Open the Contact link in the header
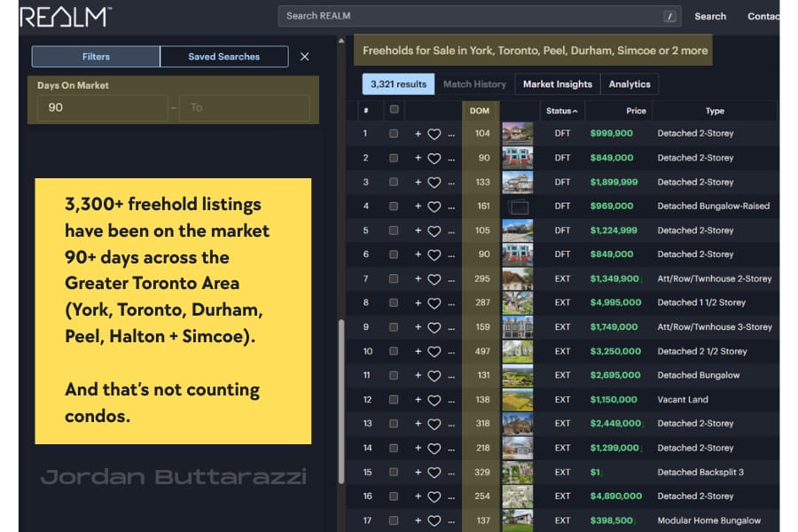This screenshot has width=798, height=532. click(763, 16)
